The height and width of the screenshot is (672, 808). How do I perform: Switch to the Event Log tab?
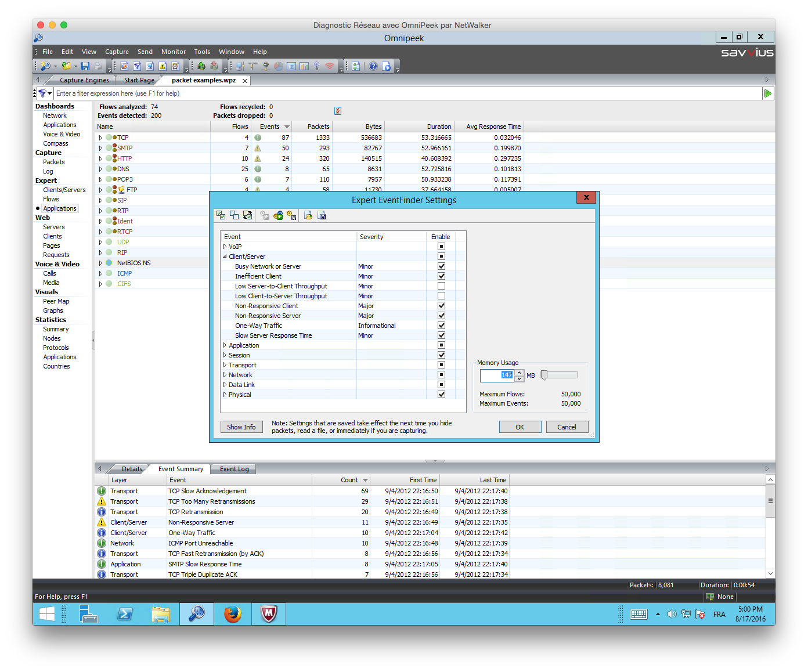[x=234, y=469]
